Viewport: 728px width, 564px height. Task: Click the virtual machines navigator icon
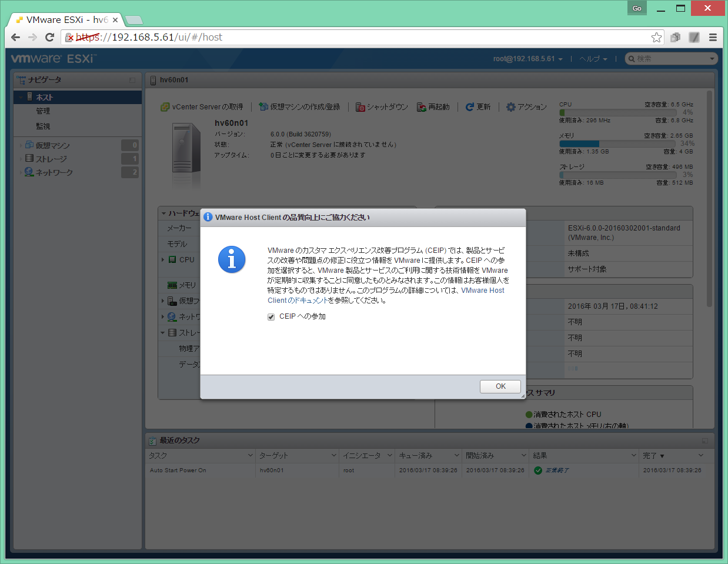(x=29, y=145)
